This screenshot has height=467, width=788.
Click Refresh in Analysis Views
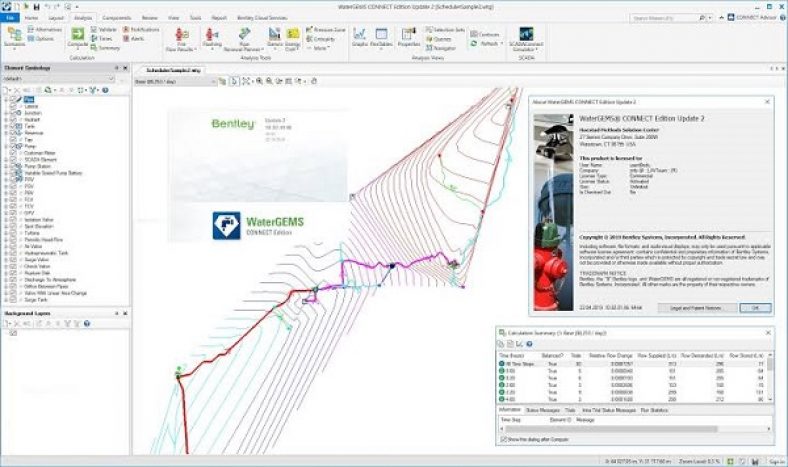pyautogui.click(x=486, y=44)
